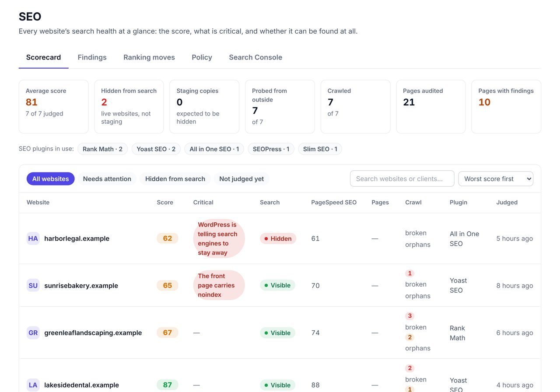Click the LA avatar for lakesidedental.example
Image resolution: width=560 pixels, height=392 pixels.
pos(33,385)
